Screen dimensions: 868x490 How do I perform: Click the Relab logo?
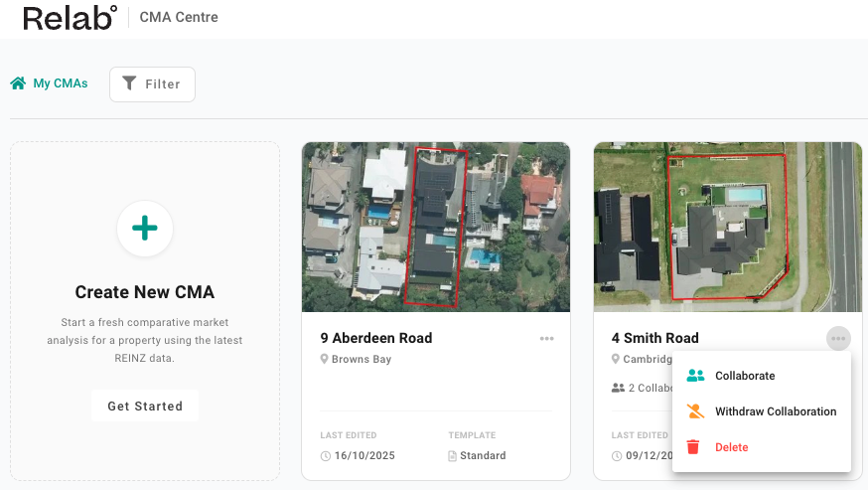pyautogui.click(x=70, y=18)
